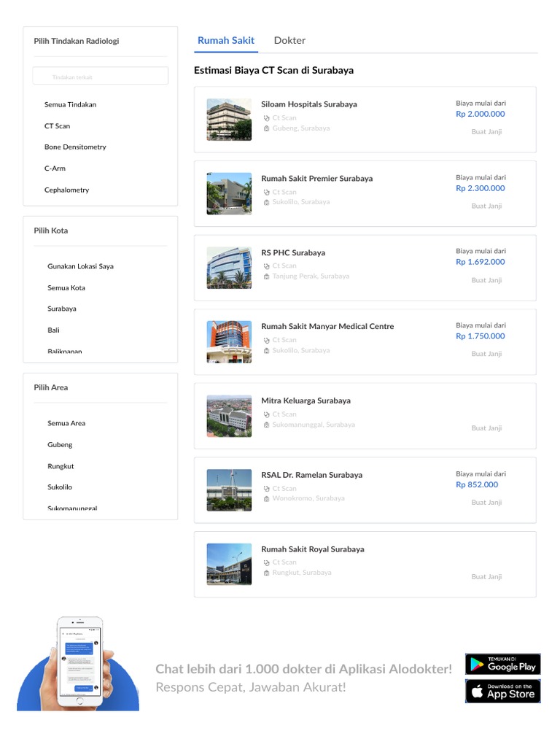Select Semua Tindakan option
The image size is (560, 747).
[x=70, y=104]
